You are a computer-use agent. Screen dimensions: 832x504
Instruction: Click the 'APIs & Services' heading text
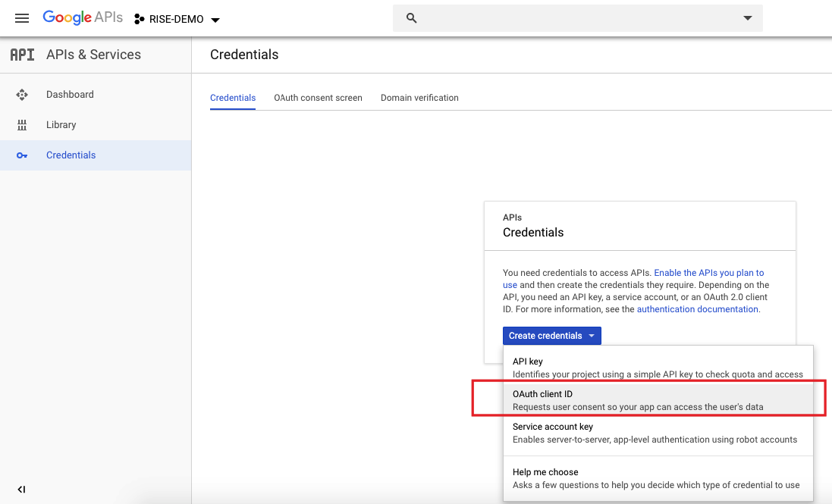93,55
